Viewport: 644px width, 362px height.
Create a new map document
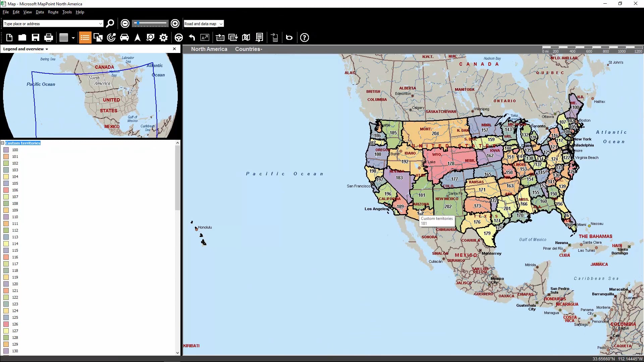tap(9, 38)
